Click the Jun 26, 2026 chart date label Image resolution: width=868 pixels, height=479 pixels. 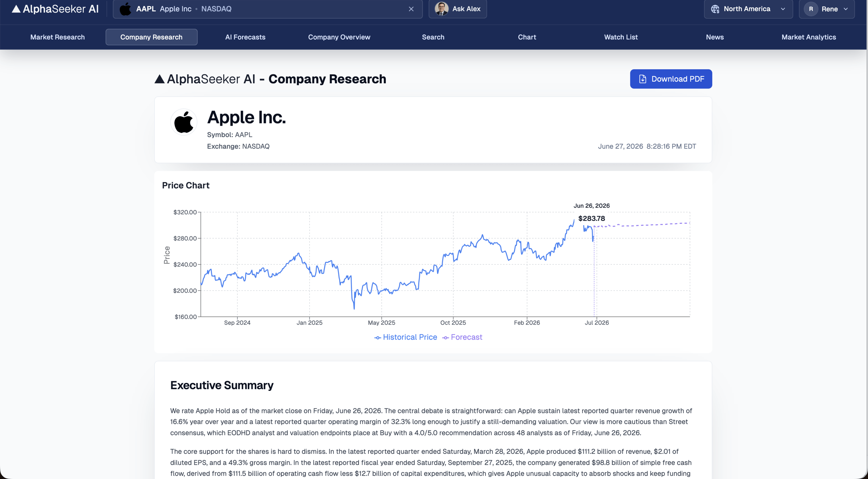(x=591, y=205)
